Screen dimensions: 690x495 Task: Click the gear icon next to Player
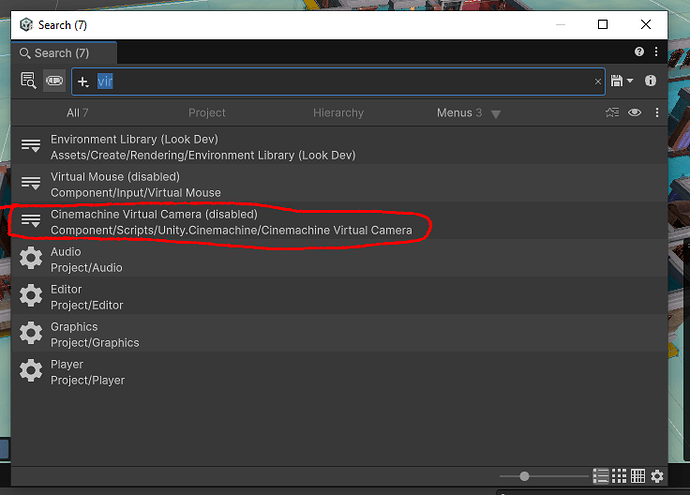31,370
